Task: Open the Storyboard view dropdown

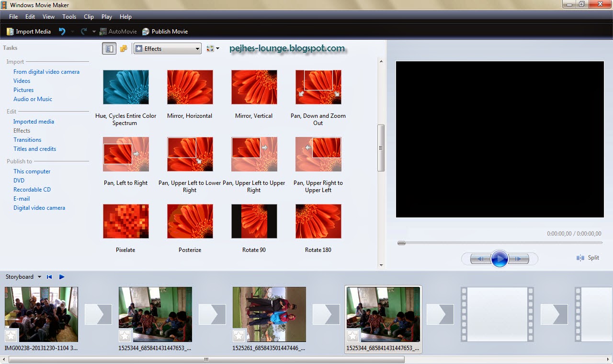Action: click(x=39, y=276)
